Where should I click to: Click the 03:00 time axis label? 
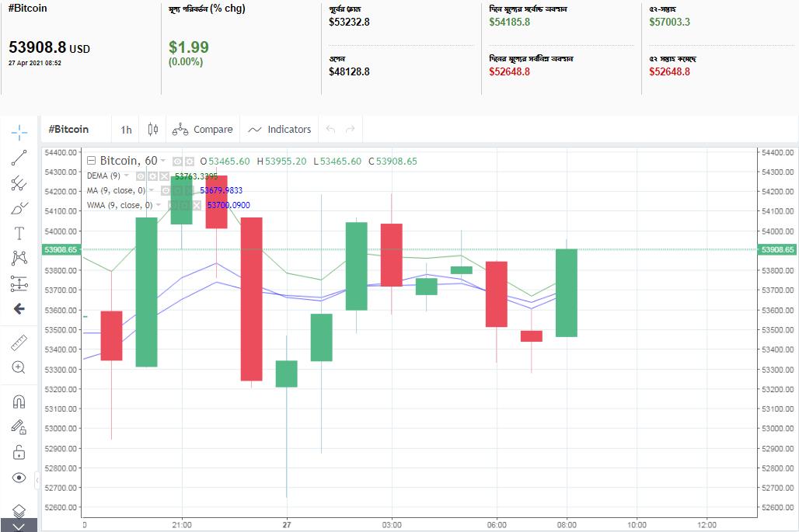[x=392, y=525]
